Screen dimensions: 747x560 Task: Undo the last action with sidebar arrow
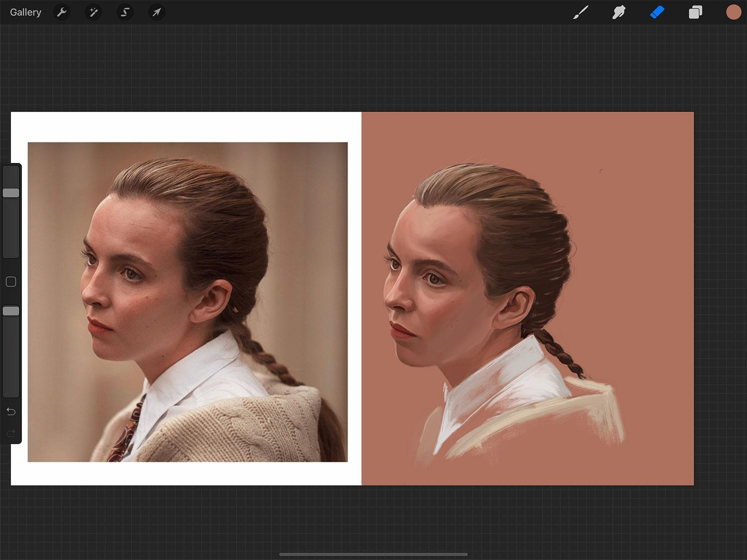pos(11,412)
